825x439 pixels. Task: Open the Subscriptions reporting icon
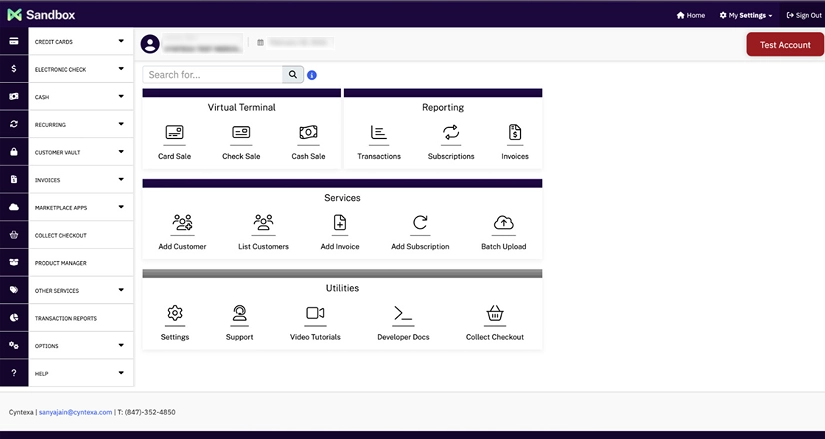(451, 132)
